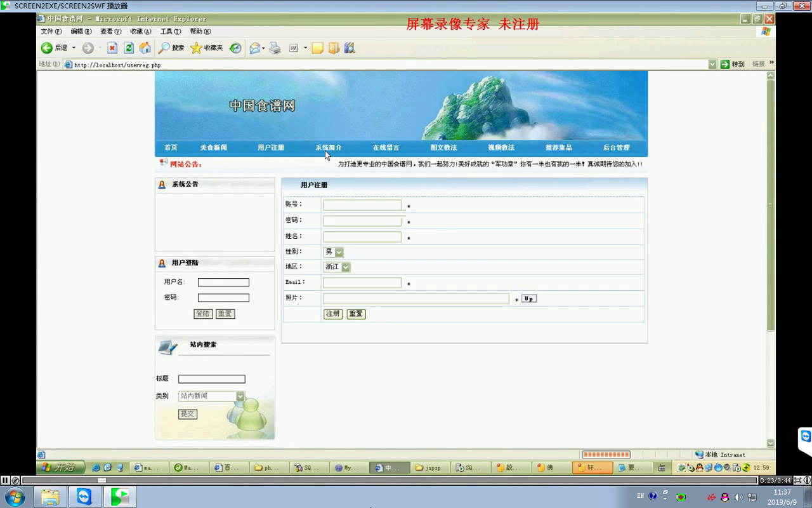
Task: Click the 账号 account input field
Action: [362, 205]
